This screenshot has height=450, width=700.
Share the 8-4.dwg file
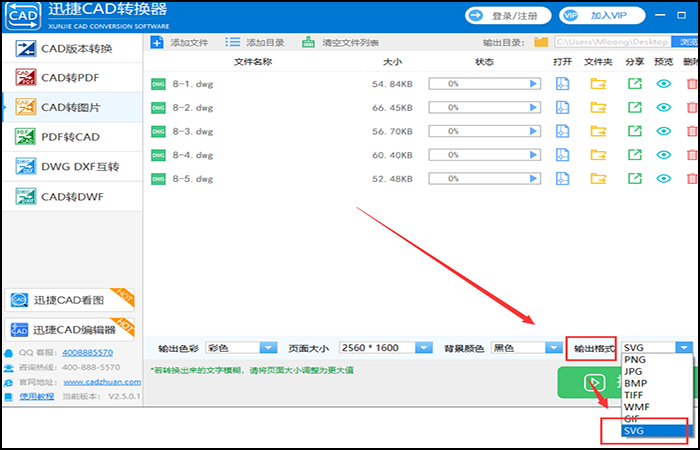click(x=634, y=155)
